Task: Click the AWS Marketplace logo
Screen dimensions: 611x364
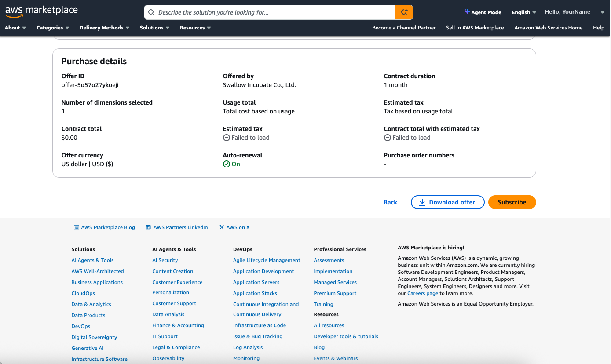Action: (x=41, y=12)
